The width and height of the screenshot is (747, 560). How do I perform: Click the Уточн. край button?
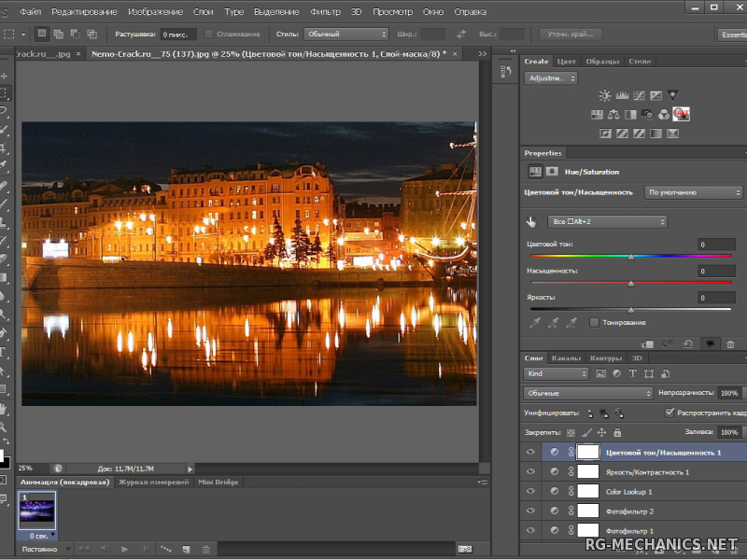point(570,34)
